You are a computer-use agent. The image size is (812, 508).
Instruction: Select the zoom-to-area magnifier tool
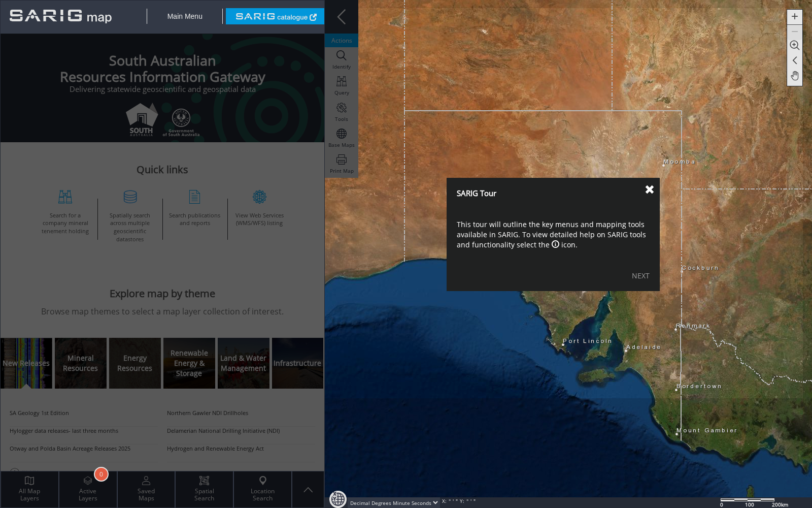pos(795,46)
